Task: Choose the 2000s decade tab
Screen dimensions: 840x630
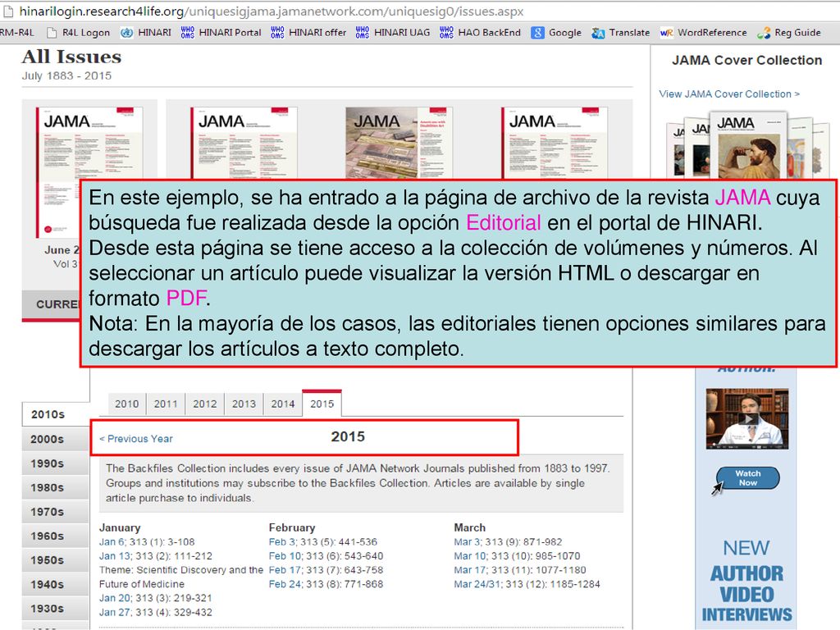Action: 56,439
